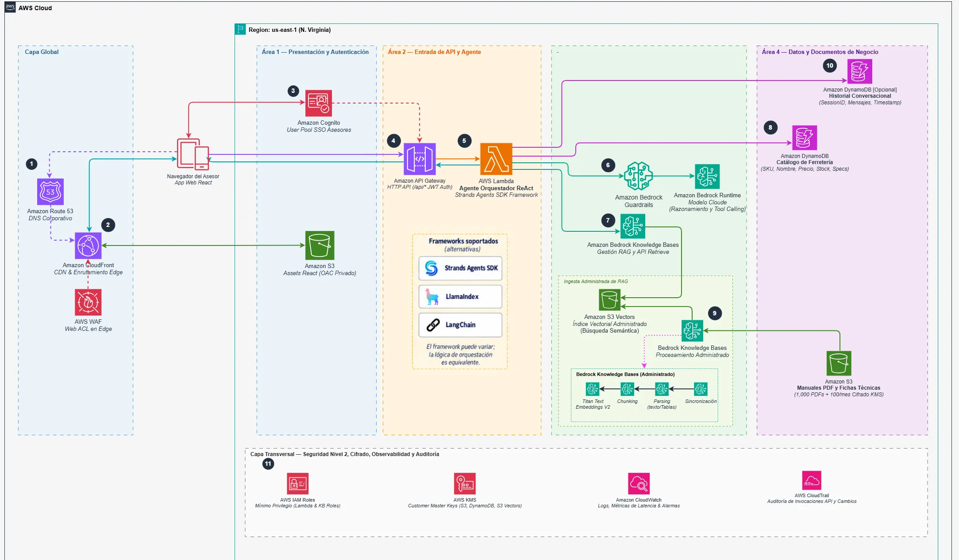Viewport: 959px width, 560px height.
Task: Select the Bedrock Knowledge Bases (Administrado) title
Action: (625, 374)
